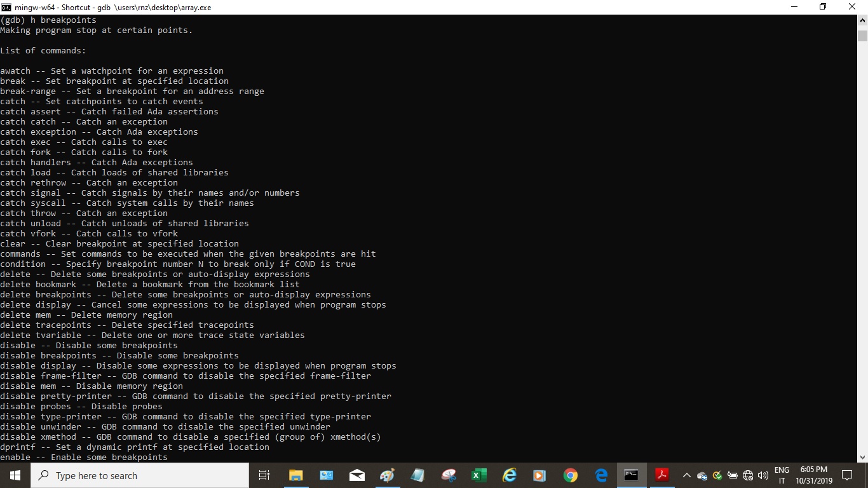Screen dimensions: 868x488
Task: Open the Outlook contact card taskbar icon
Action: tap(327, 475)
